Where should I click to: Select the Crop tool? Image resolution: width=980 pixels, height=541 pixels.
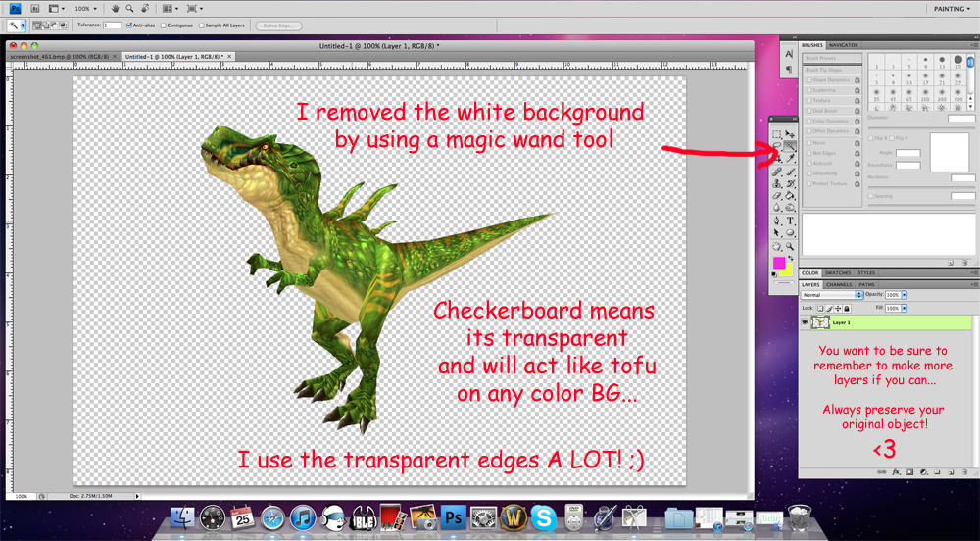(x=776, y=159)
